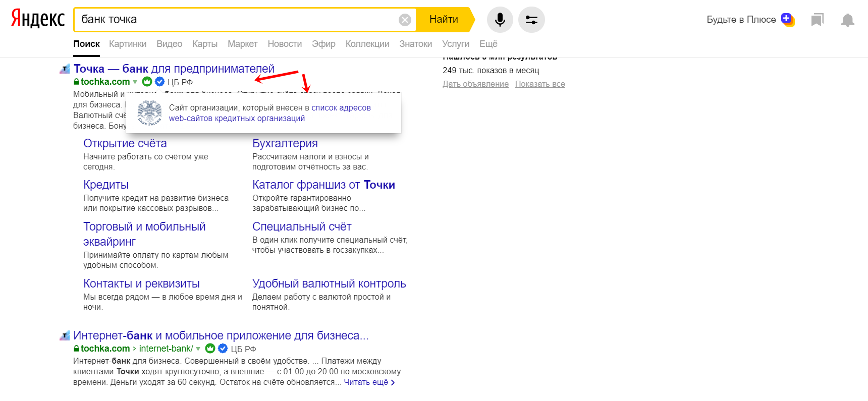
Task: Click blue verified checkmark on second result
Action: pyautogui.click(x=223, y=349)
